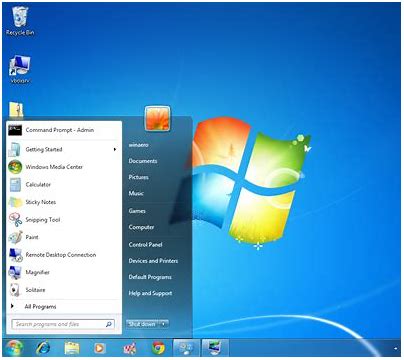Select the 'Windows Media Center' label
Viewport: 404px width, 360px height.
point(54,167)
